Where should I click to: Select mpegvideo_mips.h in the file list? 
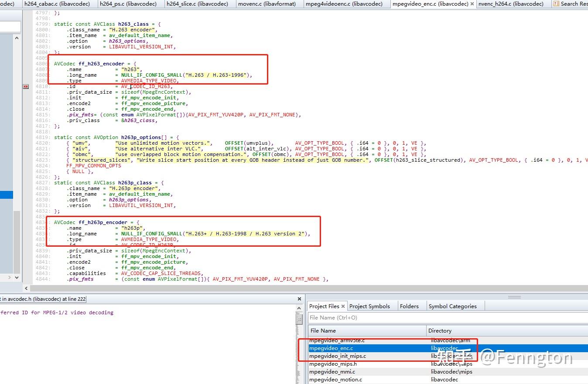coord(448,364)
